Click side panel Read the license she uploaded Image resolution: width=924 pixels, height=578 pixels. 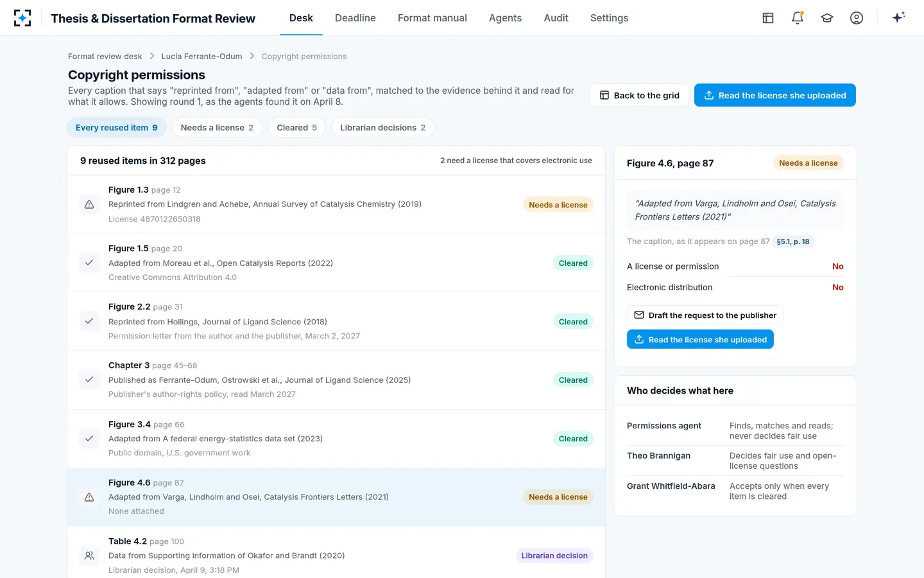(x=700, y=339)
